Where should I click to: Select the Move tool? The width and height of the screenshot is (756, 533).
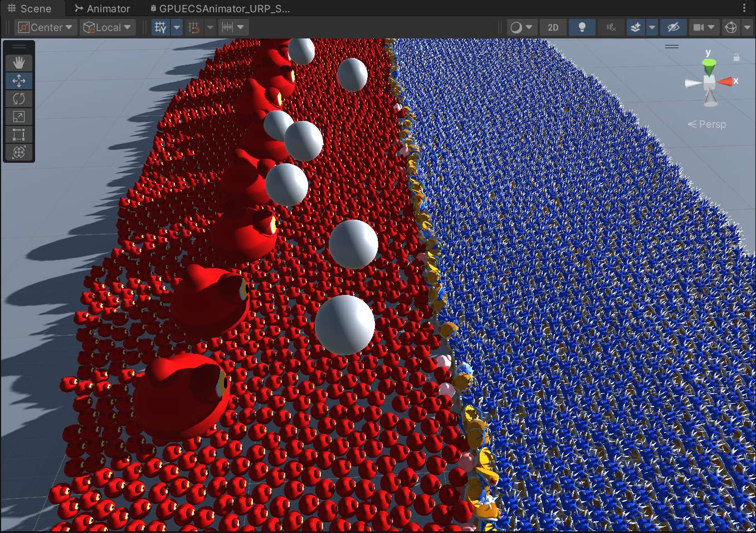coord(19,81)
